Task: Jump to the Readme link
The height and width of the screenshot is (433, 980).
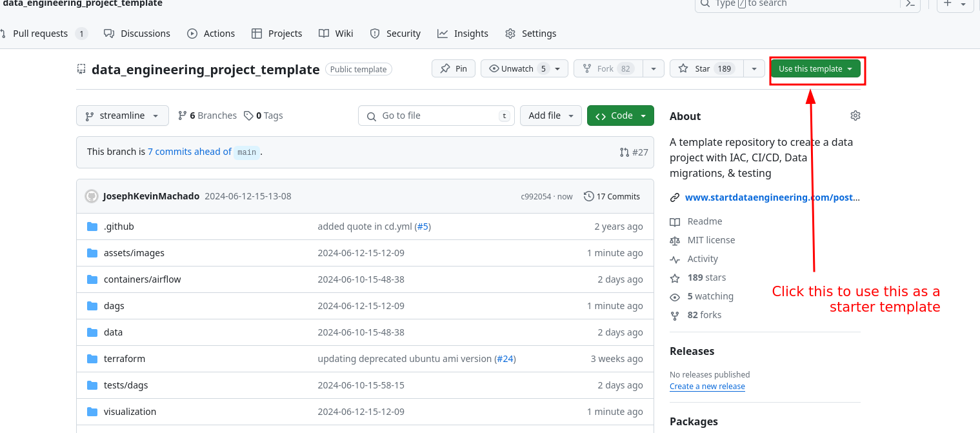Action: tap(705, 221)
